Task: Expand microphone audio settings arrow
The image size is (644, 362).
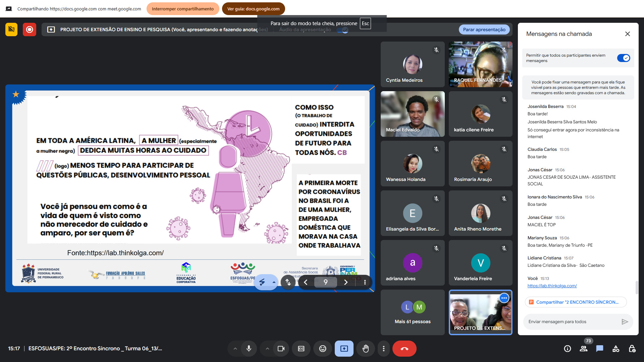Action: coord(235,349)
